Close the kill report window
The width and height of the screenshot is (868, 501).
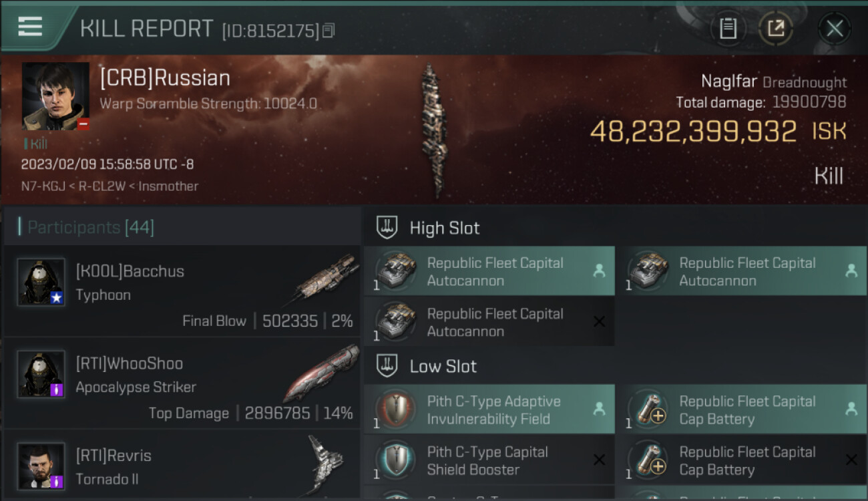click(834, 29)
